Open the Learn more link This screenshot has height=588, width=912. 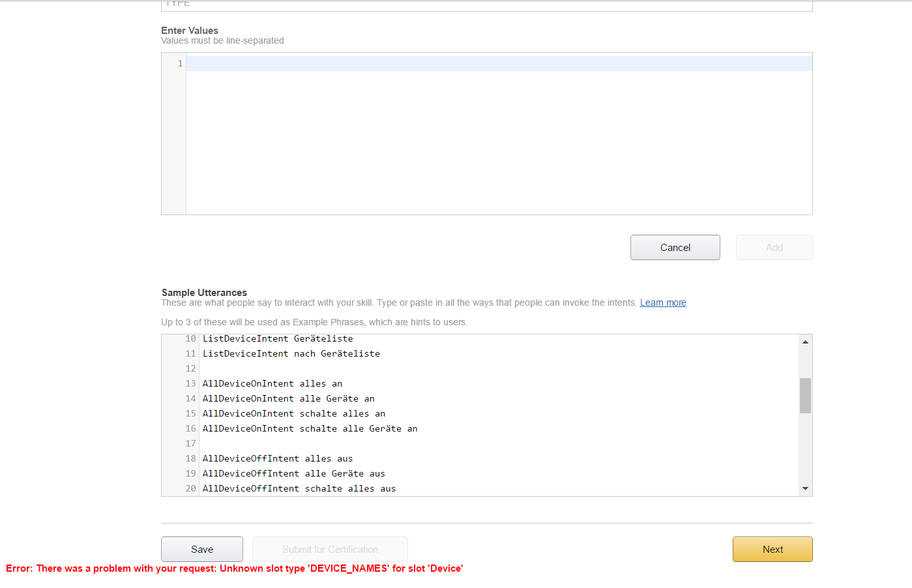(x=662, y=302)
